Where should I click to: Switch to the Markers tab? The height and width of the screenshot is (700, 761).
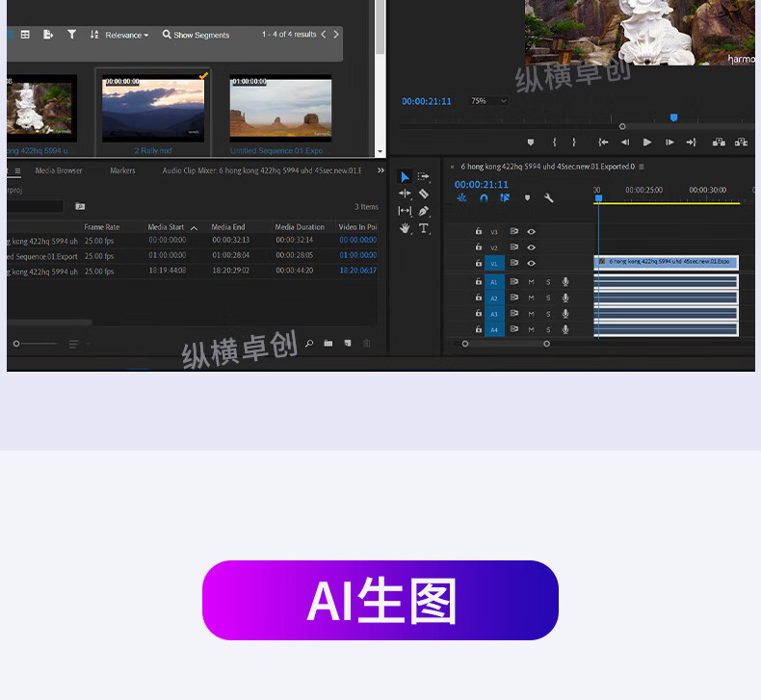[x=122, y=171]
